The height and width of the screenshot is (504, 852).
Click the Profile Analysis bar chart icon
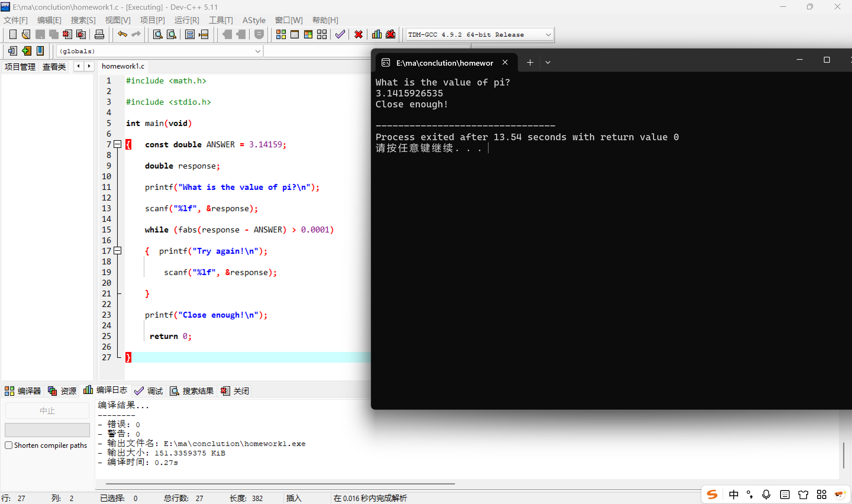[x=377, y=34]
